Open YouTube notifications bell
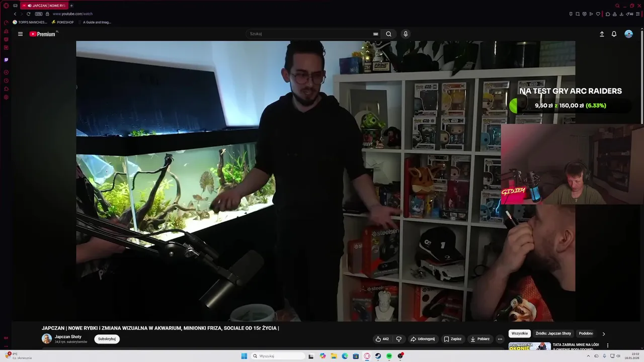 click(614, 34)
